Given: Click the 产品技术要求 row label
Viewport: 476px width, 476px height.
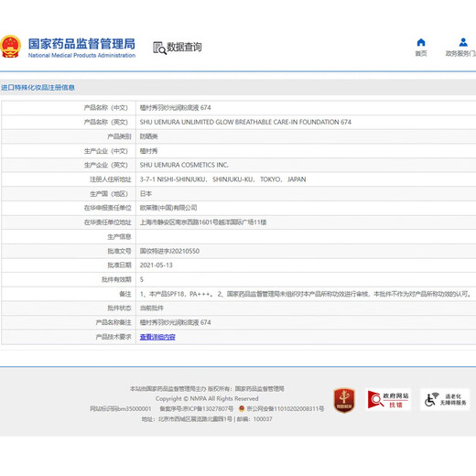Looking at the screenshot, I should point(114,337).
